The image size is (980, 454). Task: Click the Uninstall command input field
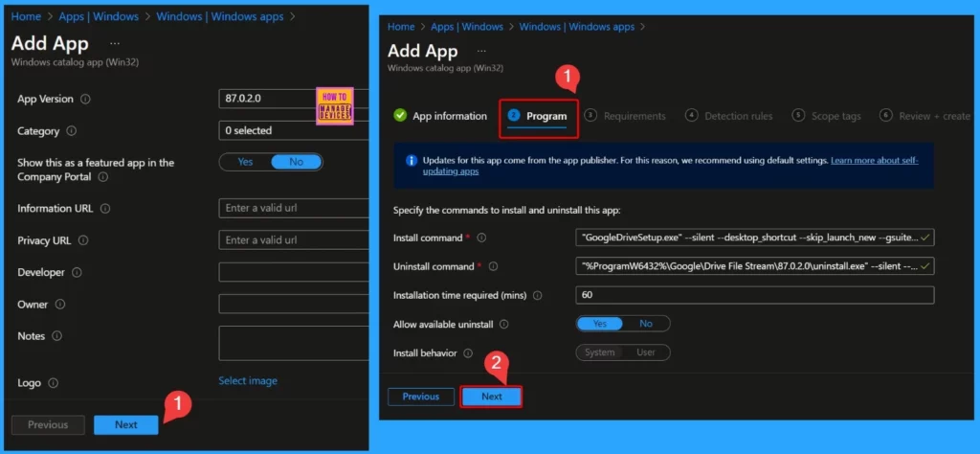tap(755, 266)
